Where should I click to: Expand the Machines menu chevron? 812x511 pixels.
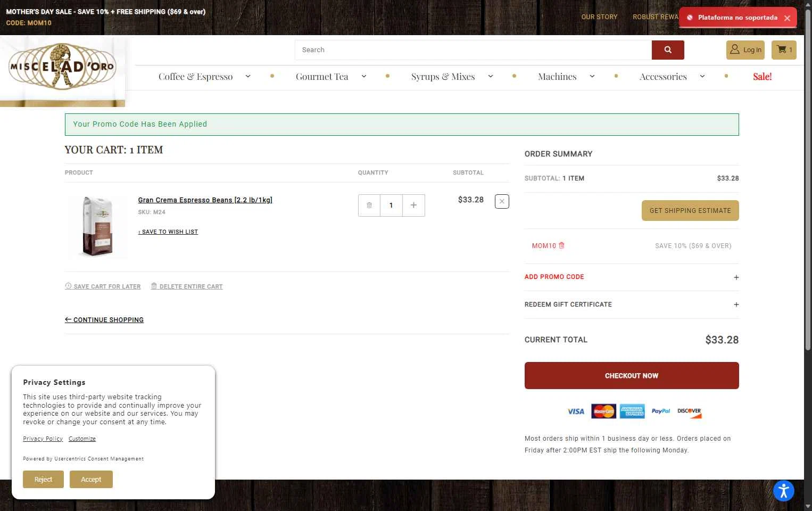[592, 77]
